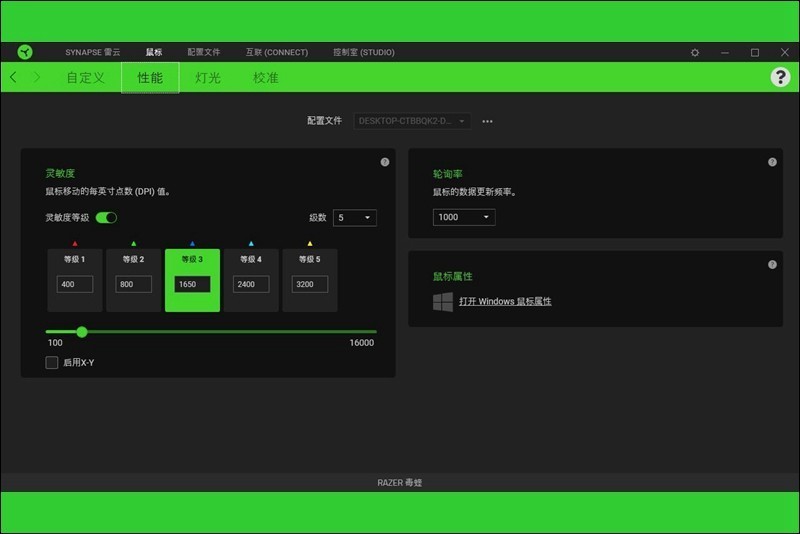Show help for the 鼠标属性 panel
This screenshot has height=534, width=800.
tap(772, 264)
